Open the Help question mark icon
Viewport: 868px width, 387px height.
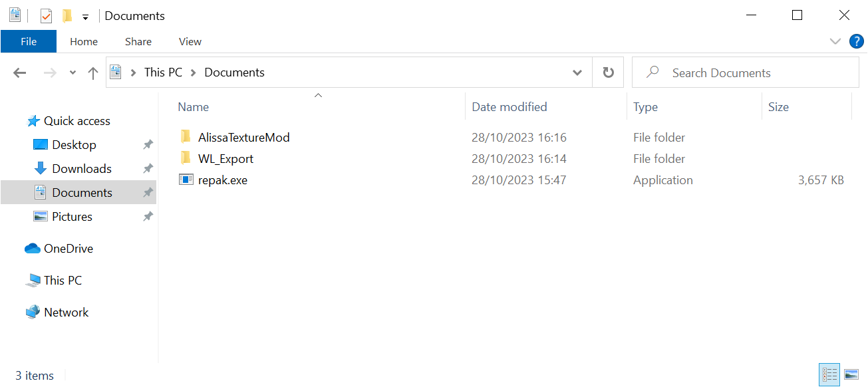857,41
